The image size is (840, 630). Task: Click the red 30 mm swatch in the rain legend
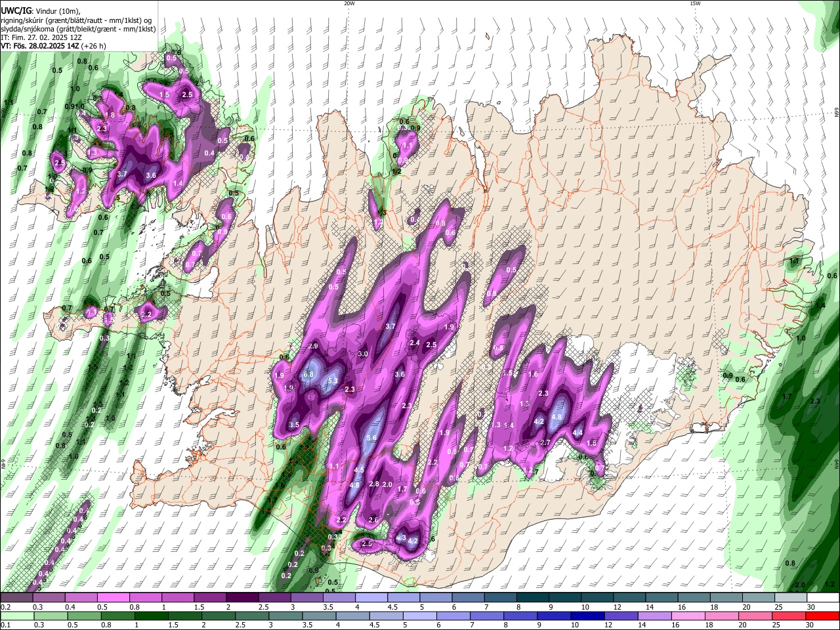[x=822, y=616]
